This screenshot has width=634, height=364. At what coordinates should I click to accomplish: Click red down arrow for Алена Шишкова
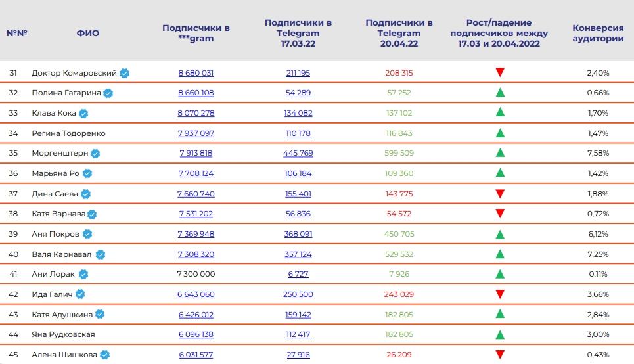pyautogui.click(x=500, y=355)
